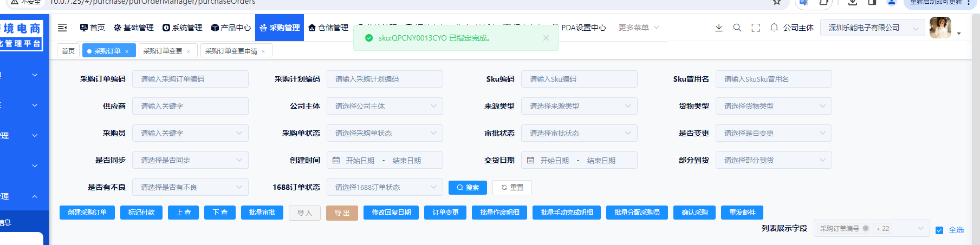Open the 是否同步 dropdown
This screenshot has width=980, height=245.
pyautogui.click(x=191, y=160)
